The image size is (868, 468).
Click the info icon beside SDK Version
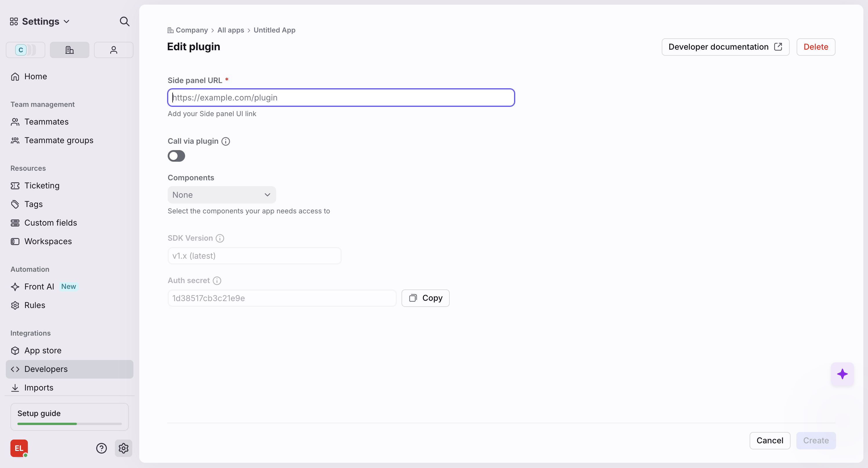point(220,238)
